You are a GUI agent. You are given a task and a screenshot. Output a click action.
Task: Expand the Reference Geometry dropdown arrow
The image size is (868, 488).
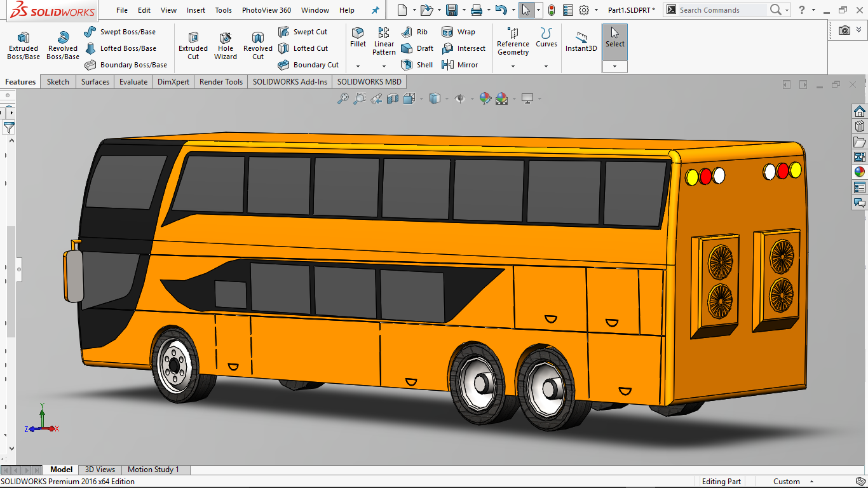(513, 66)
